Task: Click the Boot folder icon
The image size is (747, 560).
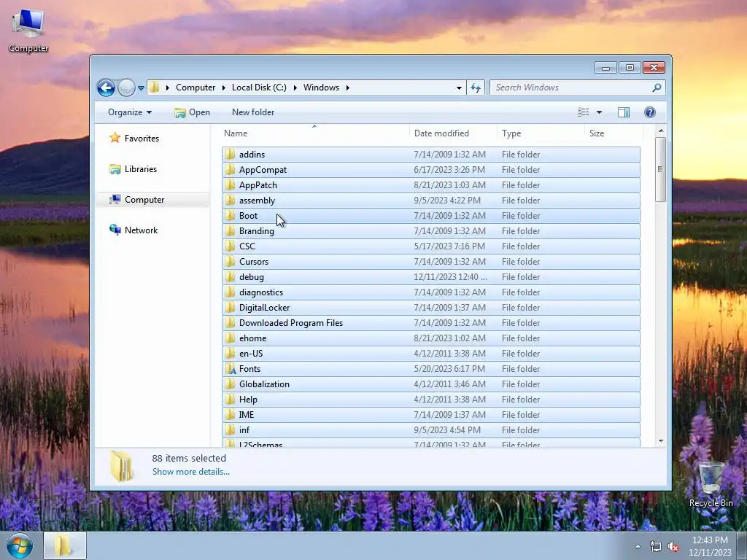Action: point(230,216)
